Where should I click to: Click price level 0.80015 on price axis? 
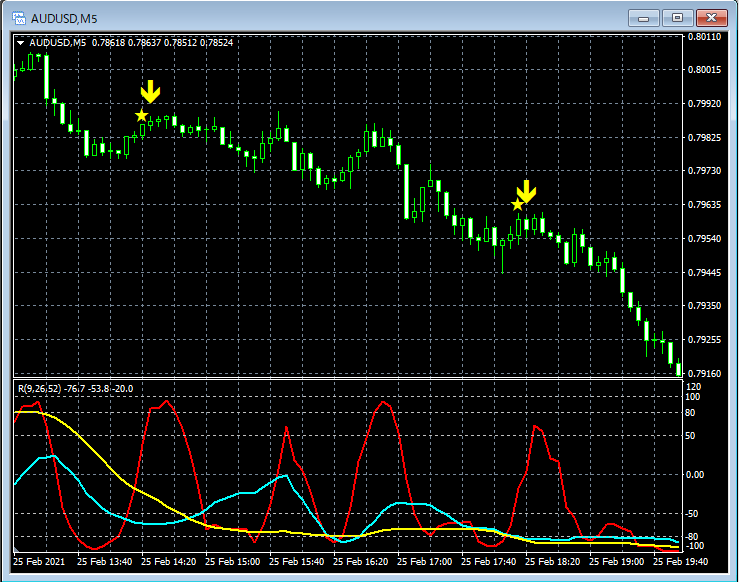click(704, 70)
